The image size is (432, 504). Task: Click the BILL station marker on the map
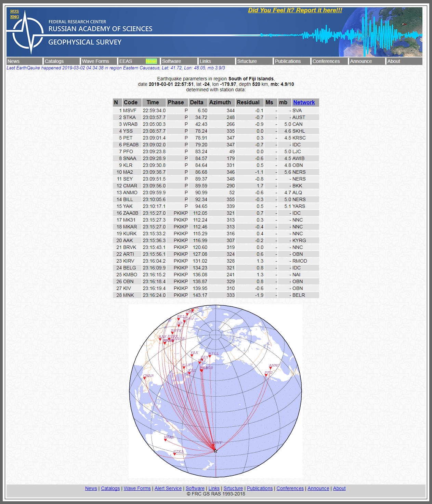(210, 356)
